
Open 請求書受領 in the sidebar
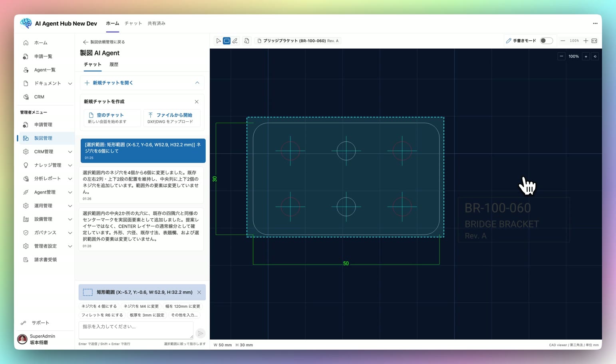click(x=46, y=259)
